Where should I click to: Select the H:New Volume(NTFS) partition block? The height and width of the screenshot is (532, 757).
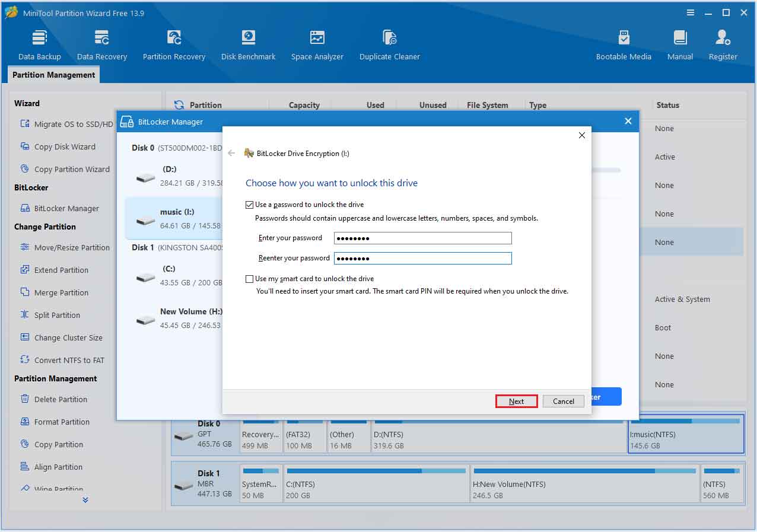pyautogui.click(x=584, y=484)
